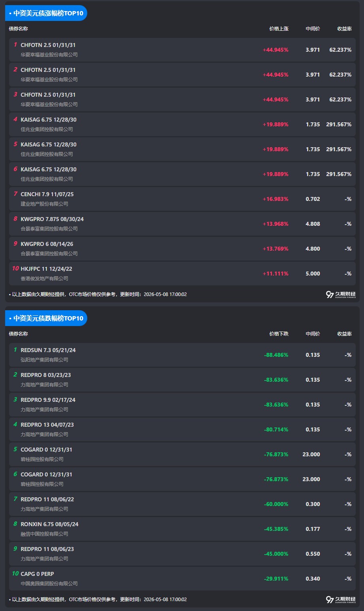Click the 价格上涨 column header
The height and width of the screenshot is (611, 364).
click(x=279, y=29)
